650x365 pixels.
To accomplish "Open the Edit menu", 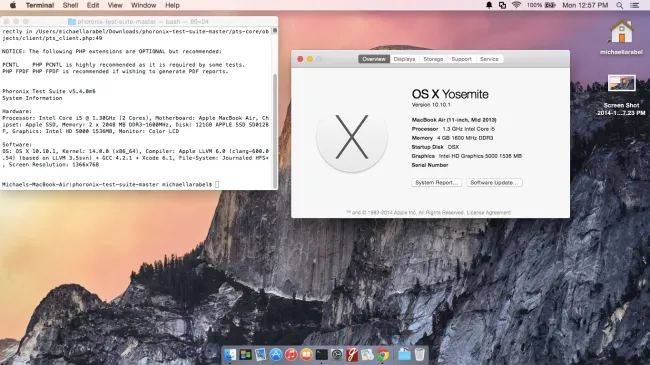I will coord(93,5).
